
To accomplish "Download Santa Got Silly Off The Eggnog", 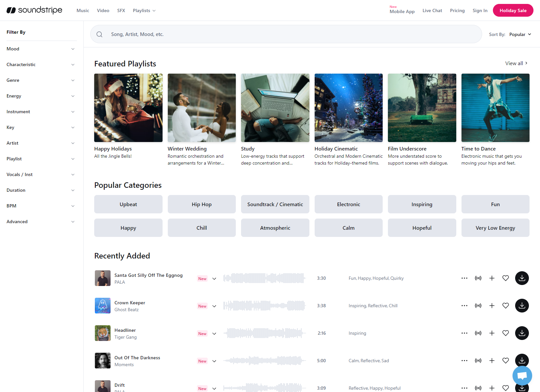I will pos(522,278).
